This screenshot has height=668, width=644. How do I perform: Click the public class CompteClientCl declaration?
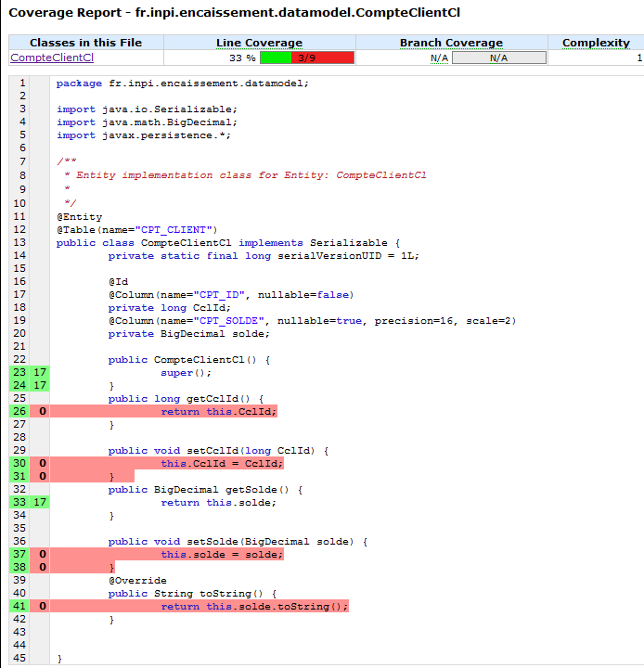point(228,243)
